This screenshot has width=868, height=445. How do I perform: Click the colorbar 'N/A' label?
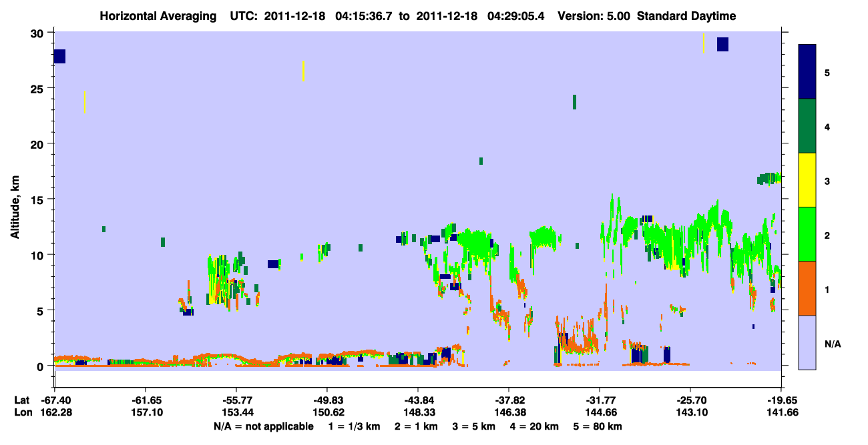click(833, 344)
